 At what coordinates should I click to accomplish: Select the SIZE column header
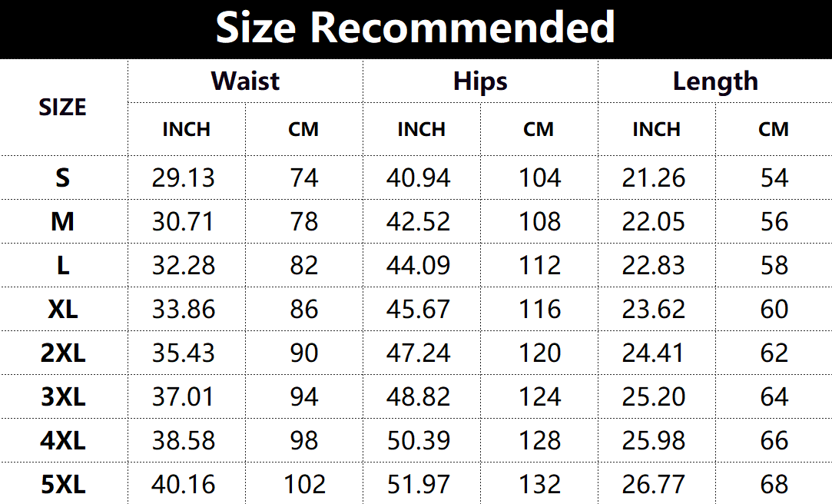[62, 107]
